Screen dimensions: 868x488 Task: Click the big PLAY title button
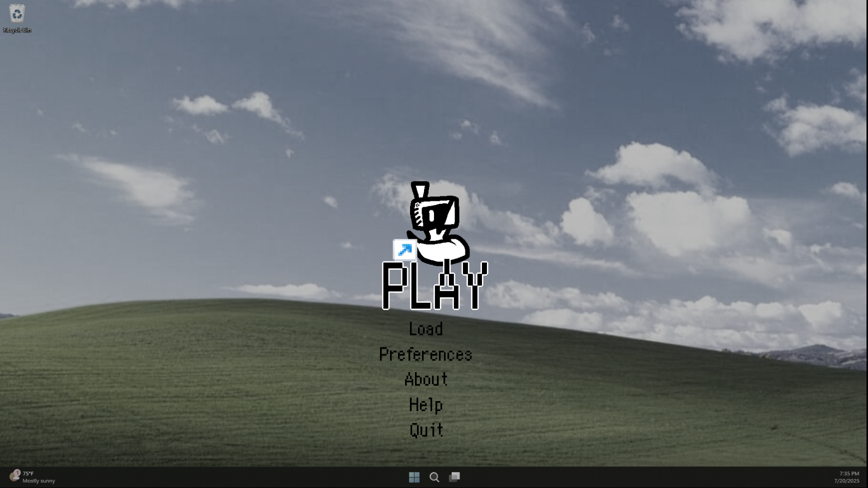tap(434, 286)
